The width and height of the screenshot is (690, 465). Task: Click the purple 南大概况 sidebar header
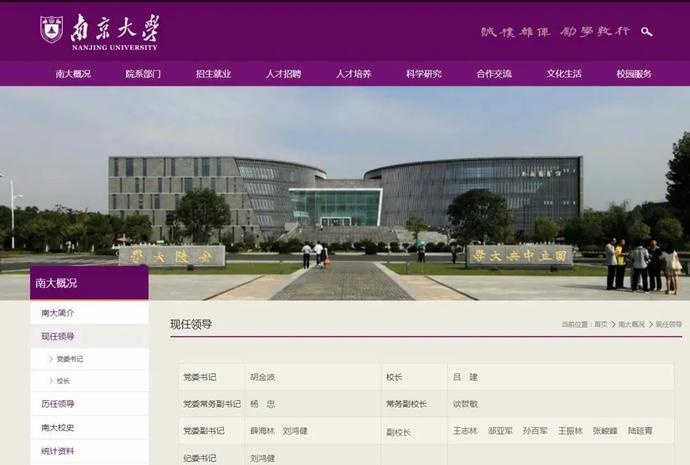tap(89, 283)
